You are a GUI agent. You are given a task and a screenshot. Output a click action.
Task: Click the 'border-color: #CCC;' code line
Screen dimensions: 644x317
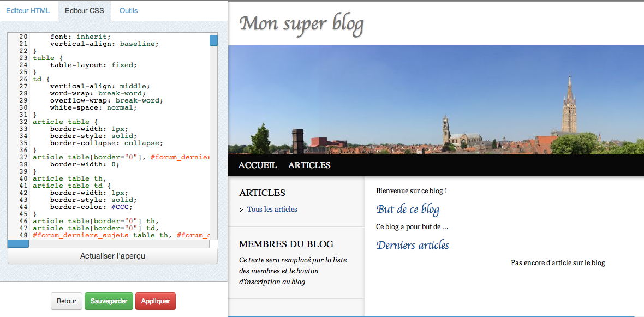(x=91, y=207)
